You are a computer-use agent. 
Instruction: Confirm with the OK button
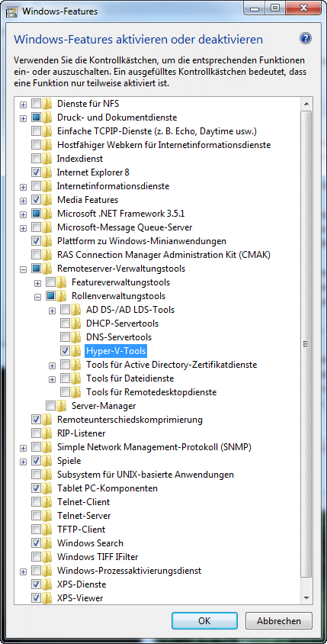[204, 620]
